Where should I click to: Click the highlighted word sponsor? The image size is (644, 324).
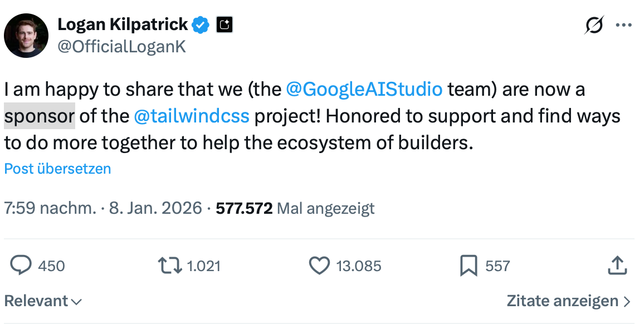pos(39,116)
